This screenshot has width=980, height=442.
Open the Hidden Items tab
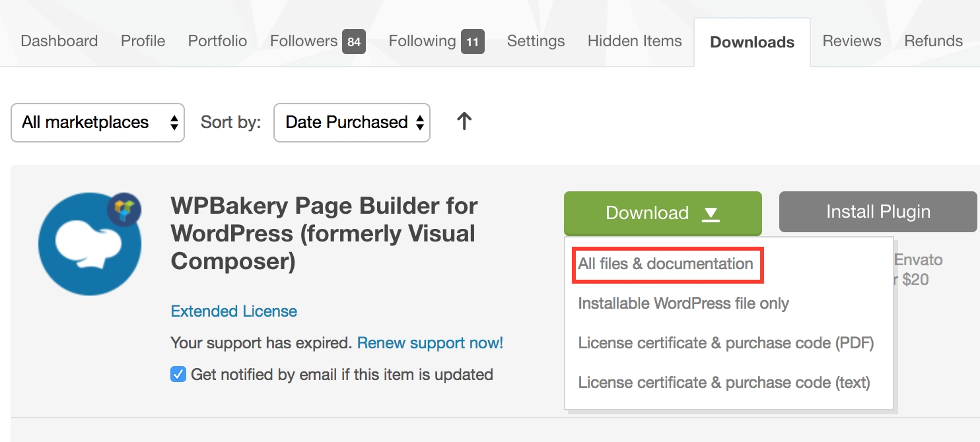point(635,41)
